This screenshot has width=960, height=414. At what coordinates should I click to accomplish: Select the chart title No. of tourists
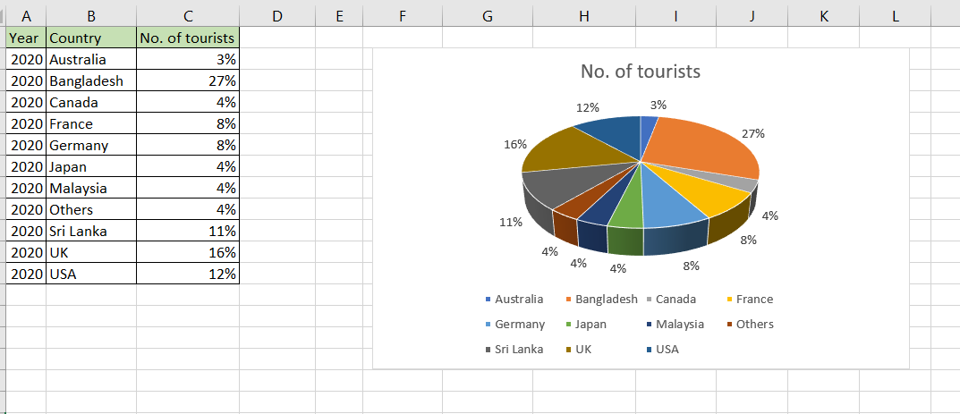coord(640,72)
